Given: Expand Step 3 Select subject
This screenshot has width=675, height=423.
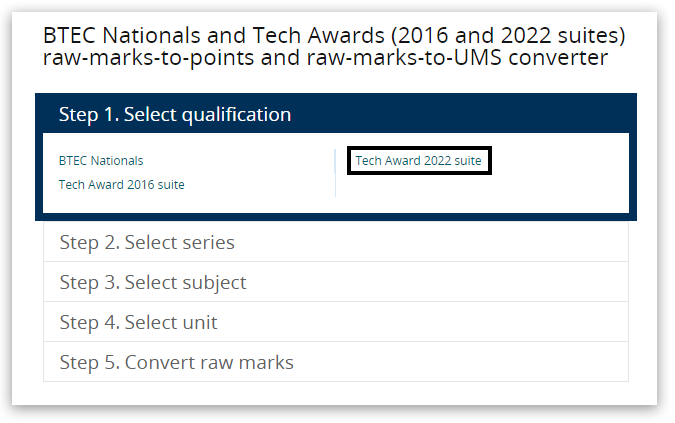Looking at the screenshot, I should pos(153,282).
